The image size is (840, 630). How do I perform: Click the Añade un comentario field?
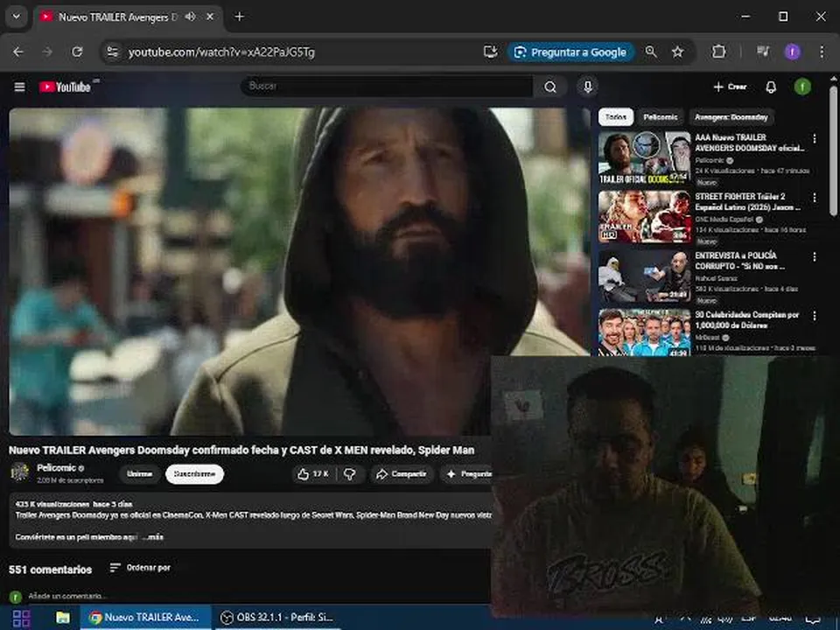(x=67, y=596)
